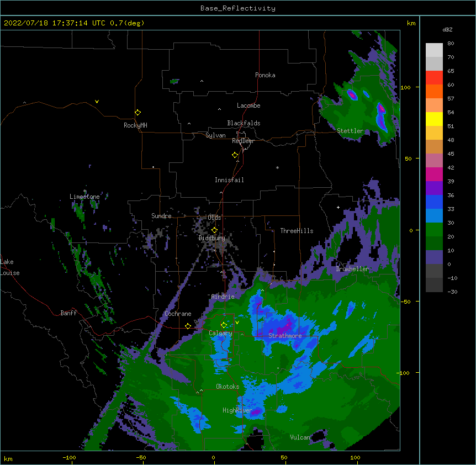The height and width of the screenshot is (465, 476).
Task: Click the Lacombe city label
Action: point(248,105)
